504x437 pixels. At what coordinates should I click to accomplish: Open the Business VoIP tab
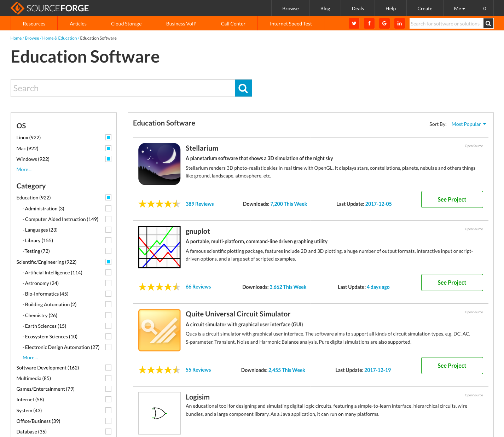click(181, 24)
